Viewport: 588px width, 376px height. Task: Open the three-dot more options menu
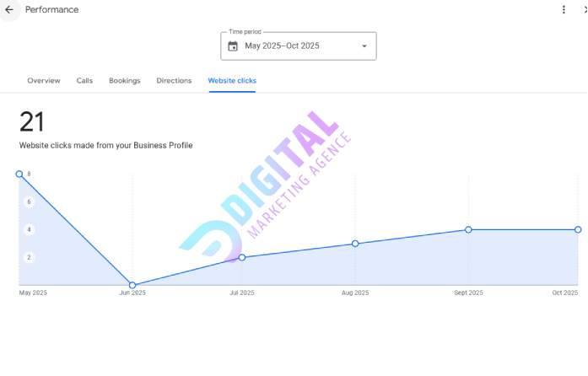click(x=564, y=10)
